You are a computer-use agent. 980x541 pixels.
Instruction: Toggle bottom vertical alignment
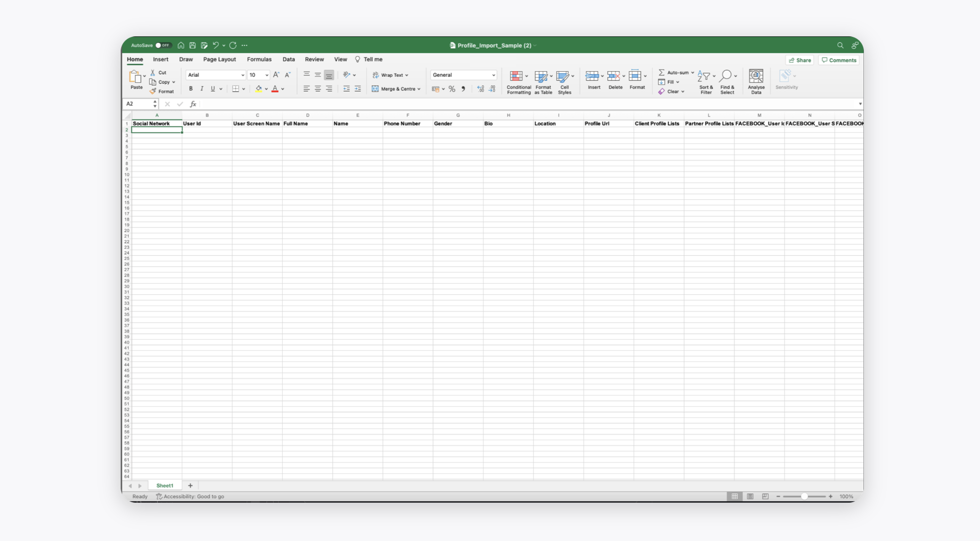(329, 75)
